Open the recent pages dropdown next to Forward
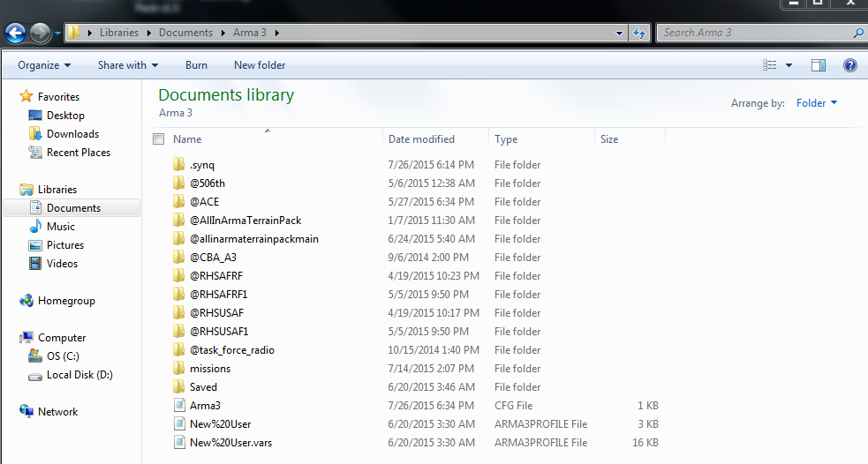This screenshot has height=464, width=868. tap(57, 34)
